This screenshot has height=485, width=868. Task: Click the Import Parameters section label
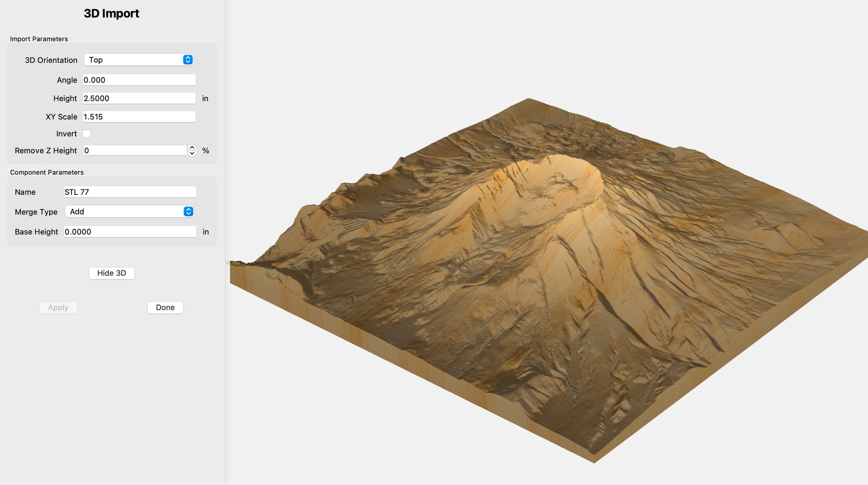point(39,39)
